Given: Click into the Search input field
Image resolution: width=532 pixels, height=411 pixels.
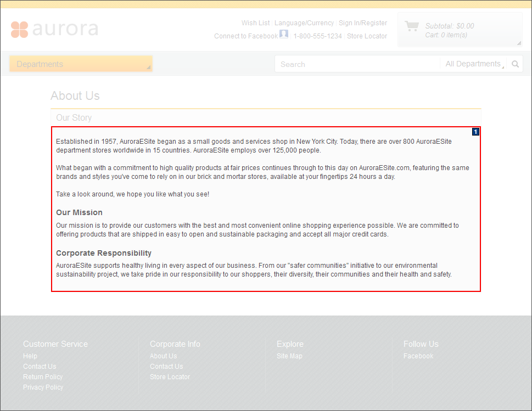Looking at the screenshot, I should [x=357, y=64].
